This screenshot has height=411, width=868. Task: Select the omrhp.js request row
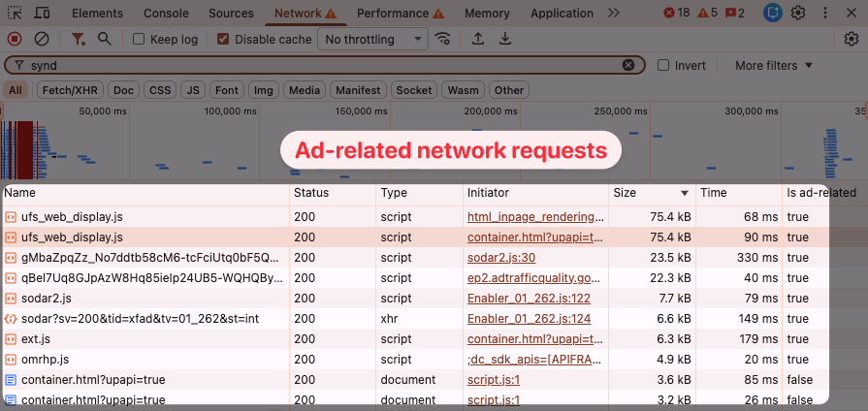[x=415, y=360]
